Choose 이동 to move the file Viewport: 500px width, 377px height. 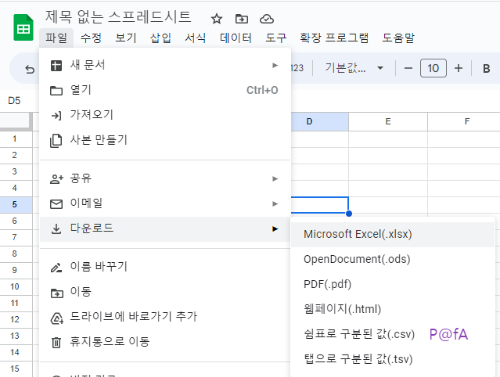point(165,292)
